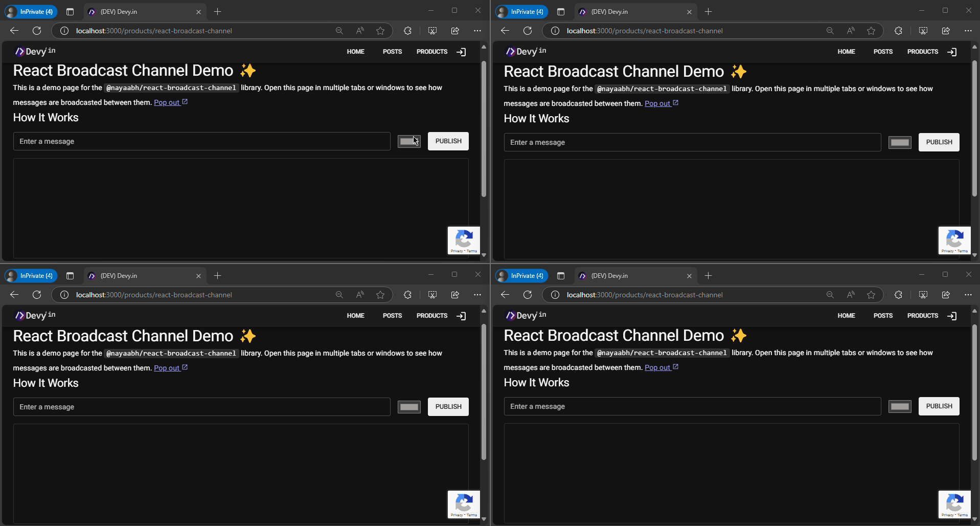The width and height of the screenshot is (980, 526).
Task: Open the color picker swatch in bottom-right window
Action: pos(900,406)
